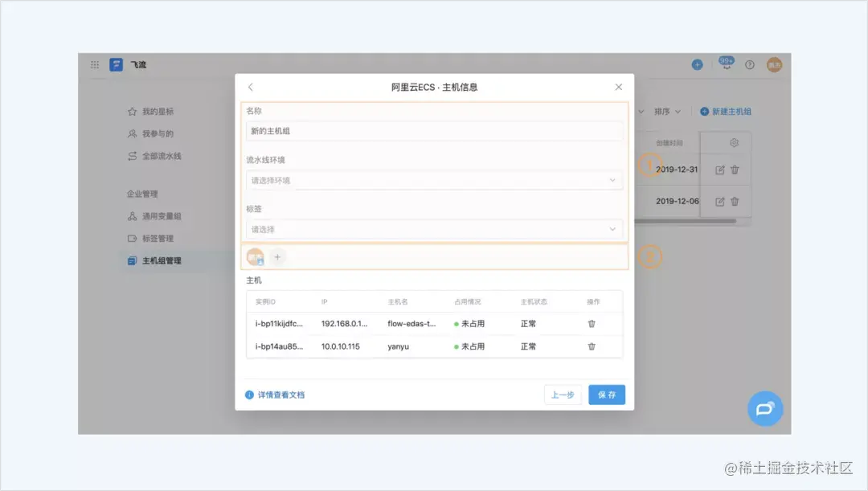Open the app grid launcher icon
The image size is (868, 491).
click(x=95, y=65)
